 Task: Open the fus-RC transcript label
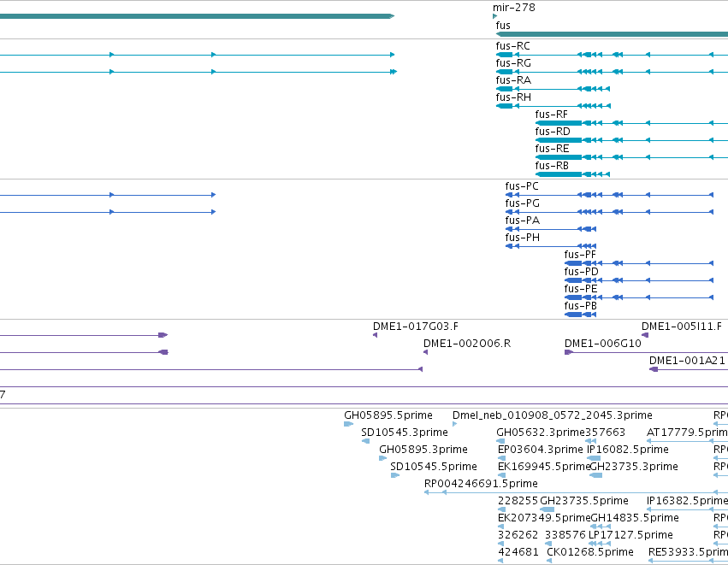(x=513, y=46)
